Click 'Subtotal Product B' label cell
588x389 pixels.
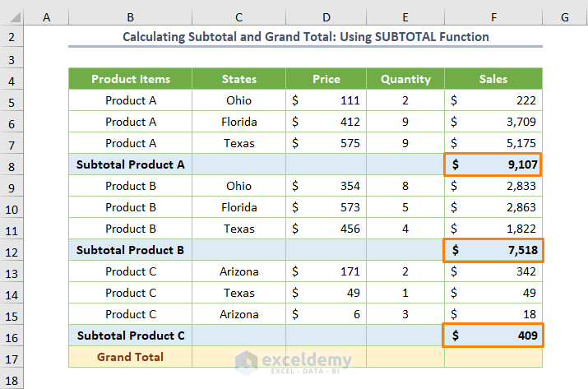[x=130, y=250]
